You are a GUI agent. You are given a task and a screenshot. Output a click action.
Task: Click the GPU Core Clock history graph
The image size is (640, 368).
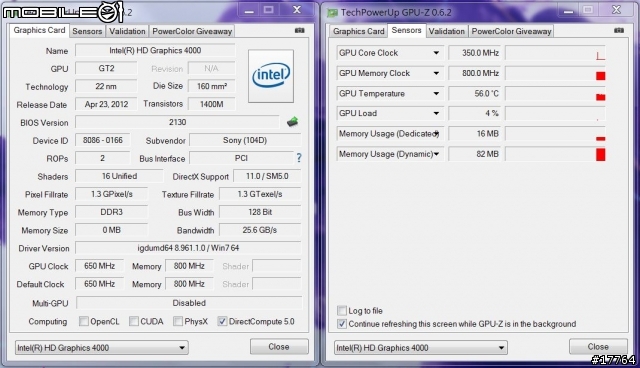click(x=555, y=53)
